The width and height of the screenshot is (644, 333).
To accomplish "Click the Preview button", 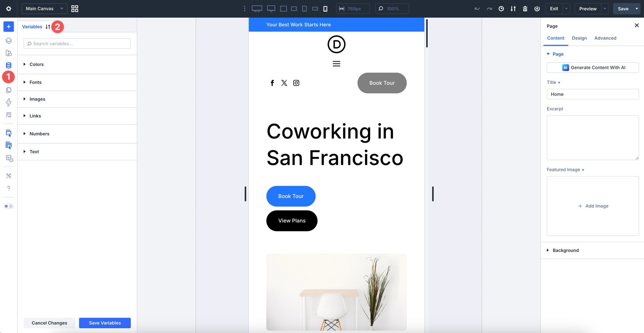I will [x=588, y=9].
